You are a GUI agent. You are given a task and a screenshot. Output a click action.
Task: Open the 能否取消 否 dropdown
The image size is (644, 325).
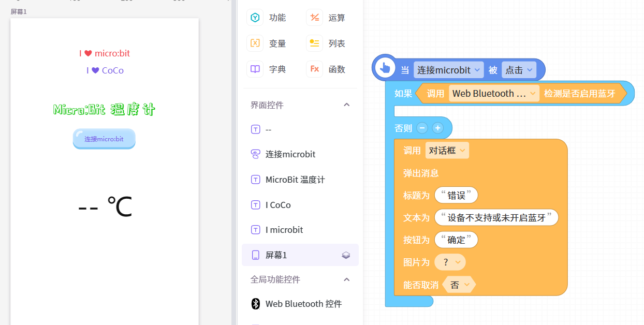(x=459, y=285)
